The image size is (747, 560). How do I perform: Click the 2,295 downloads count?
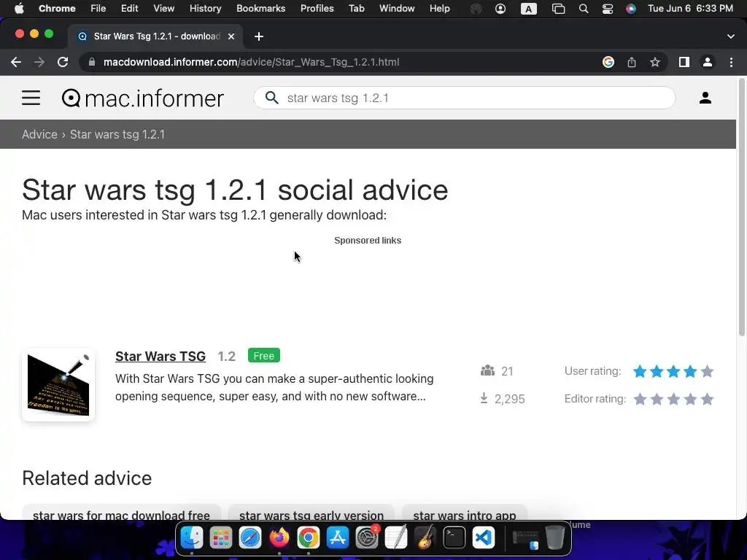click(x=509, y=399)
